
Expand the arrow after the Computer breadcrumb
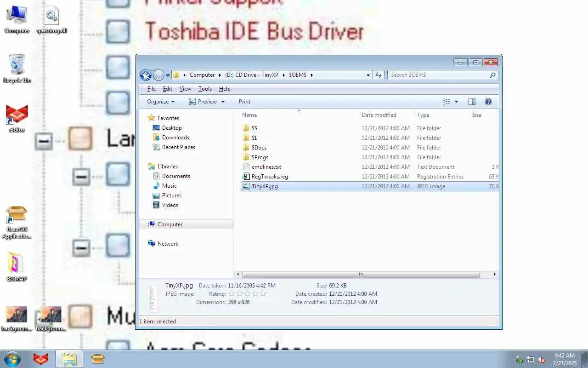pos(220,75)
